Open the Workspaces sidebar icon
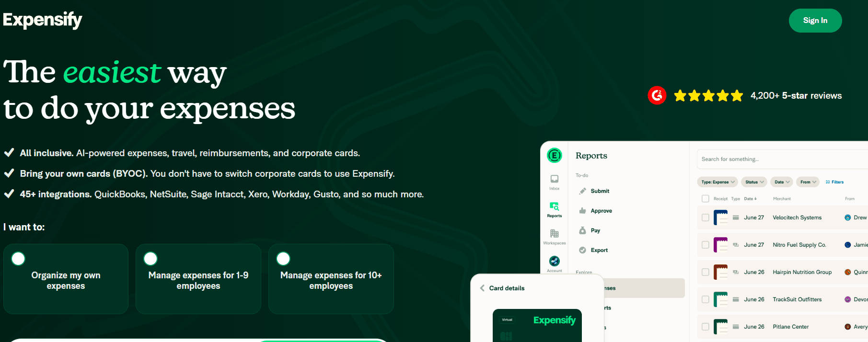The width and height of the screenshot is (868, 342). pyautogui.click(x=555, y=237)
